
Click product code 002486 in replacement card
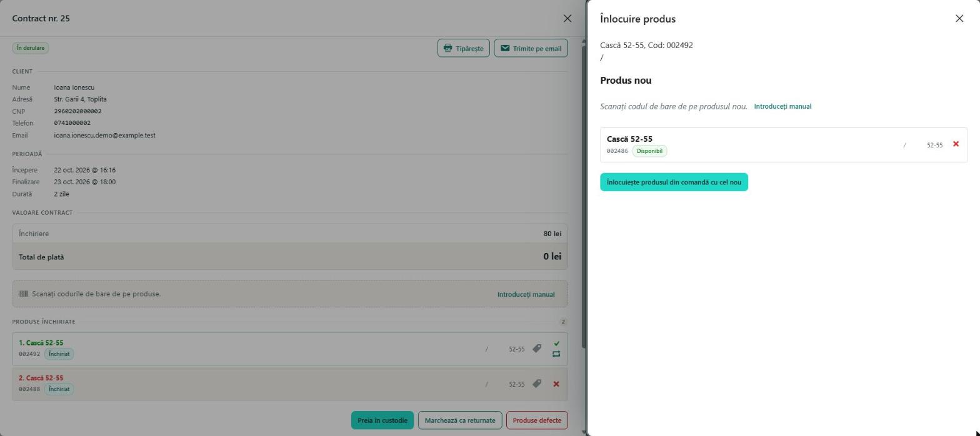[x=617, y=151]
